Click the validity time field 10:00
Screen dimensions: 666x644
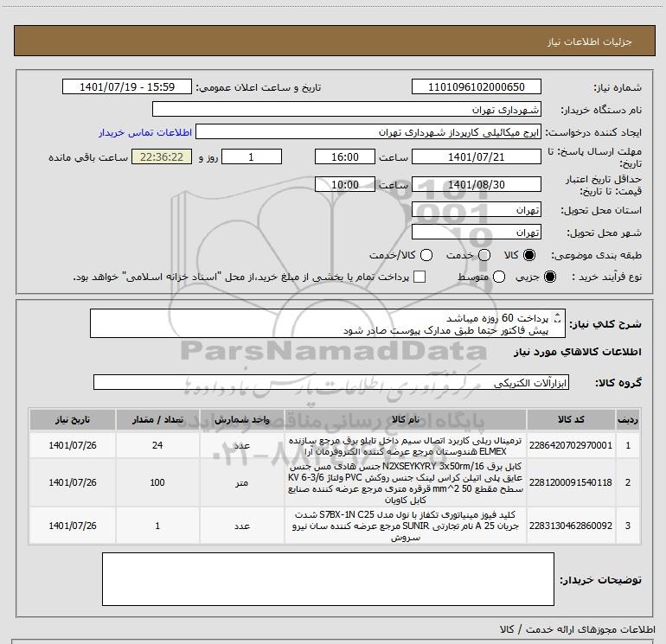coord(345,184)
